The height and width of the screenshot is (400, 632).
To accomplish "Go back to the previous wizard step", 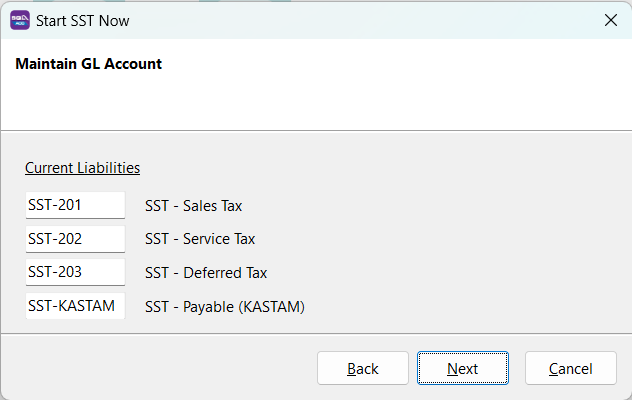I will point(362,369).
